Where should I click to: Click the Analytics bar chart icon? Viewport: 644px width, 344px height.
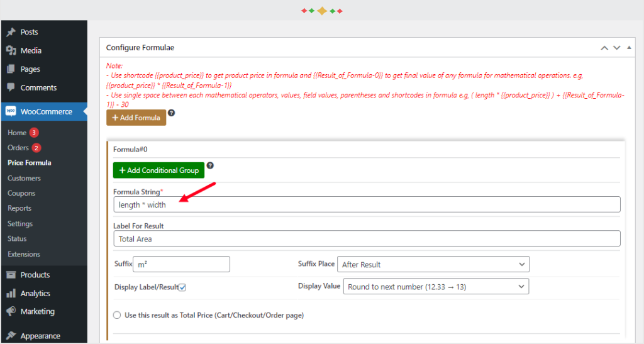11,293
